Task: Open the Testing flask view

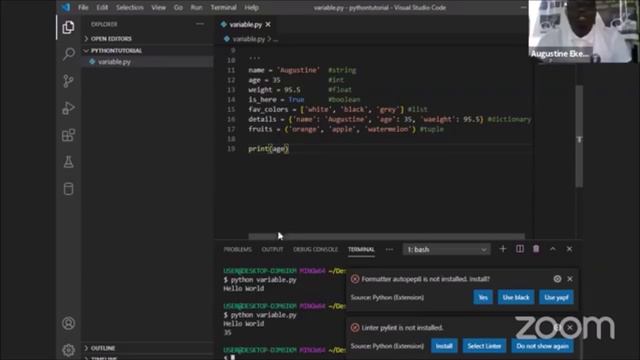Action: click(x=68, y=162)
